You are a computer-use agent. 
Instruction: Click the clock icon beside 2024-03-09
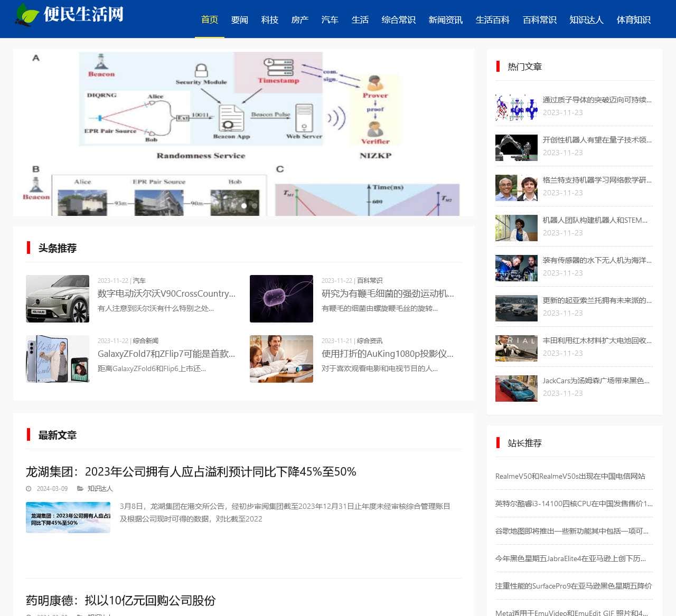coord(29,489)
